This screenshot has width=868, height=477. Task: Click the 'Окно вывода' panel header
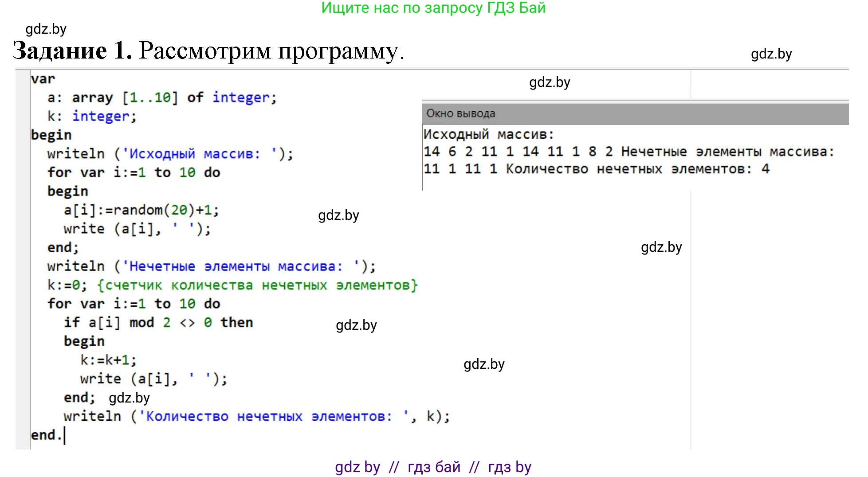461,113
